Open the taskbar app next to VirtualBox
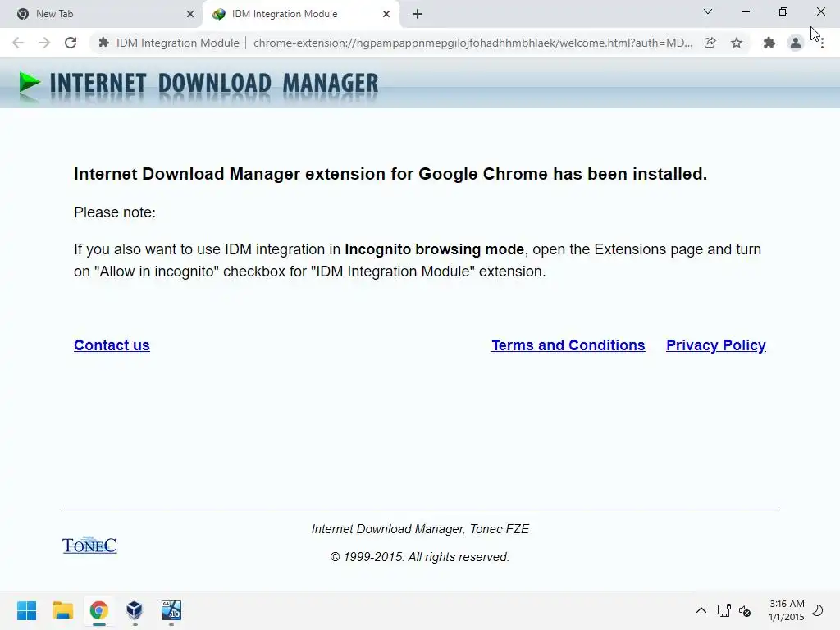The height and width of the screenshot is (630, 840). coord(171,610)
